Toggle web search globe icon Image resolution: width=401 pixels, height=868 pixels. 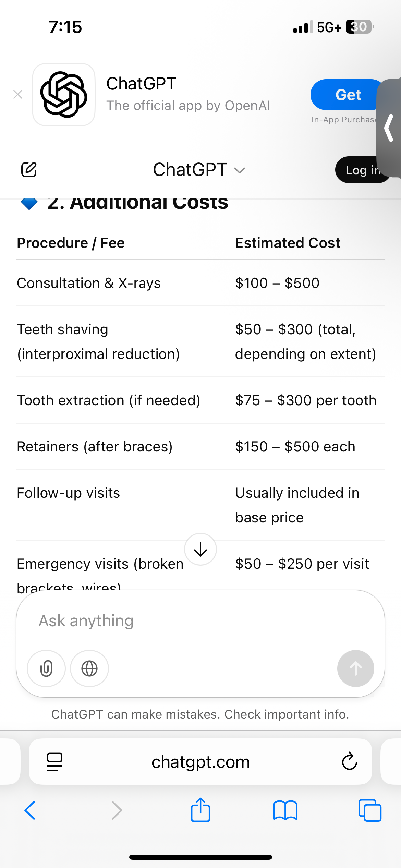pos(89,668)
